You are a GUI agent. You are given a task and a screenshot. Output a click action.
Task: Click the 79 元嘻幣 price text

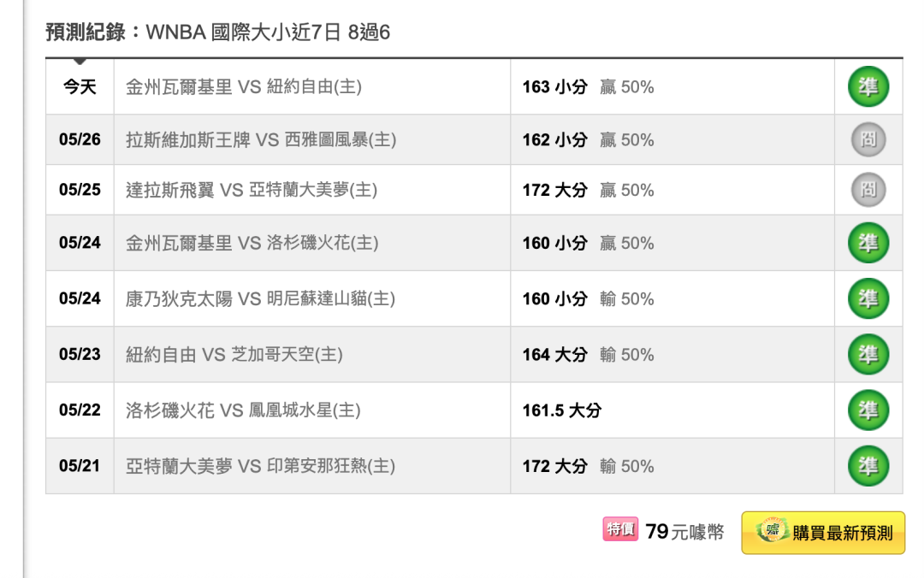(x=684, y=532)
